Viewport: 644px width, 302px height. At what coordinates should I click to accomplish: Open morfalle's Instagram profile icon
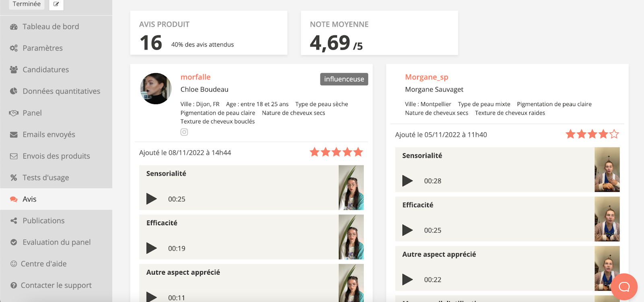[x=184, y=132]
